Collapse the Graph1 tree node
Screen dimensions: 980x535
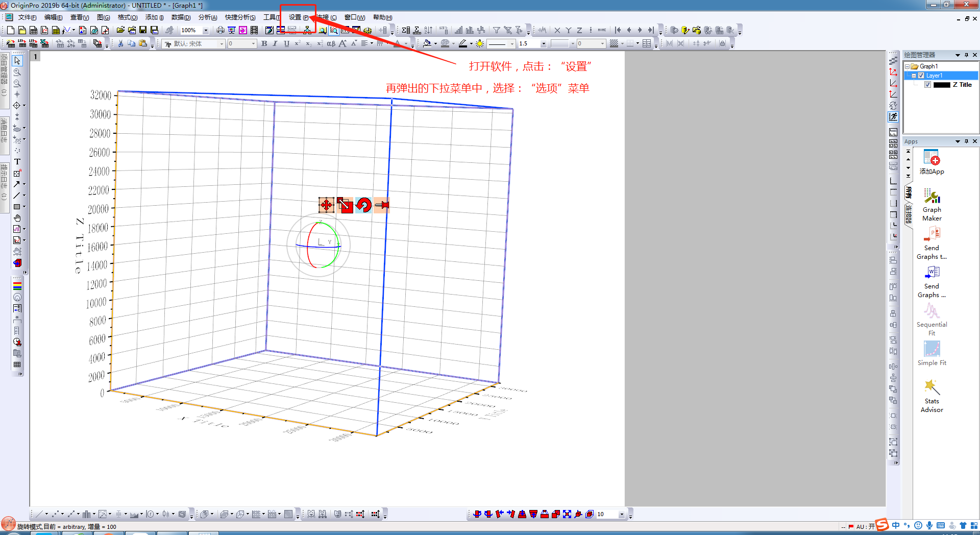point(907,66)
